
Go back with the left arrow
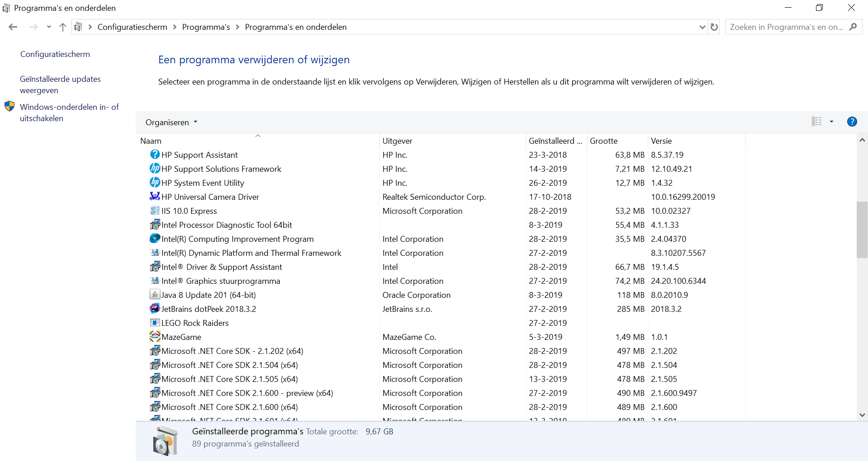click(x=13, y=27)
